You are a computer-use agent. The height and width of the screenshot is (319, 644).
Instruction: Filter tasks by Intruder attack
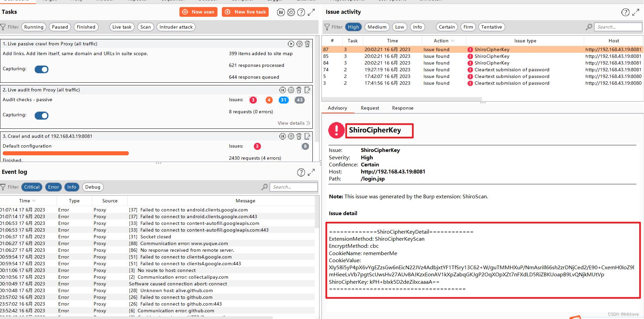click(176, 27)
